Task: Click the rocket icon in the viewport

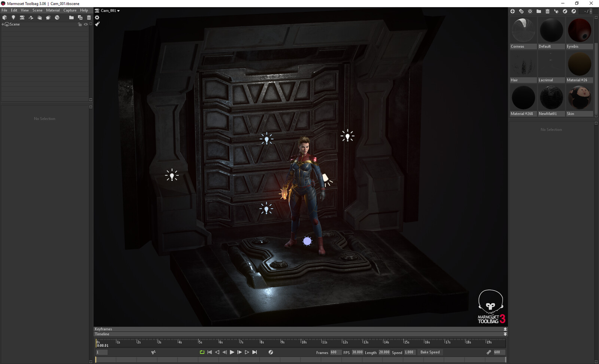Action: tap(97, 24)
